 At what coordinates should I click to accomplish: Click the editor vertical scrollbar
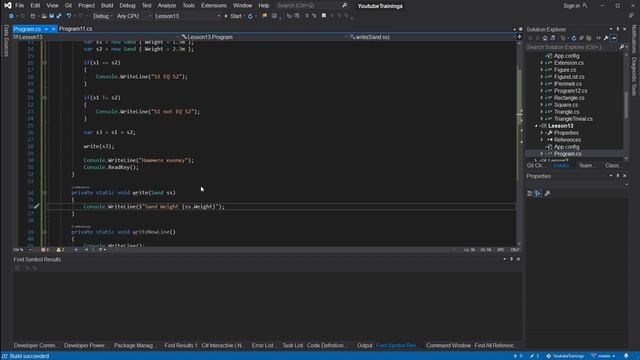coord(519,143)
